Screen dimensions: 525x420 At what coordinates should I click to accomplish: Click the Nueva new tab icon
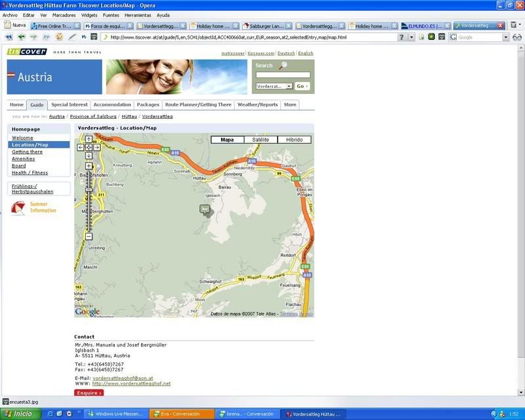click(7, 25)
